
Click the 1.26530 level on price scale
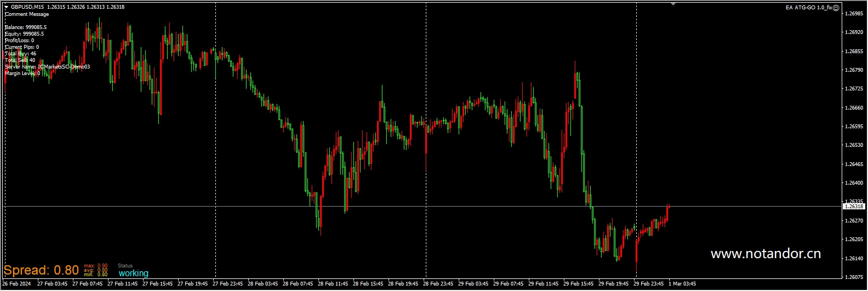click(x=854, y=145)
